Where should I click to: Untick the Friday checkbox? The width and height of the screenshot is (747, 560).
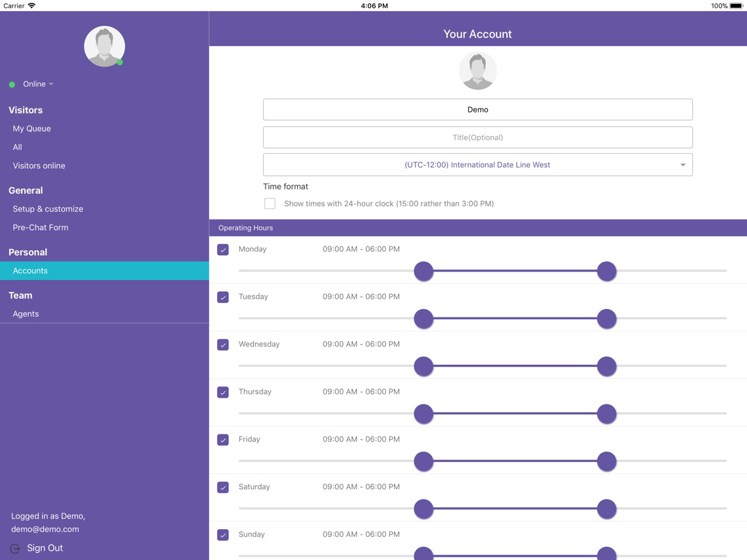pos(223,440)
